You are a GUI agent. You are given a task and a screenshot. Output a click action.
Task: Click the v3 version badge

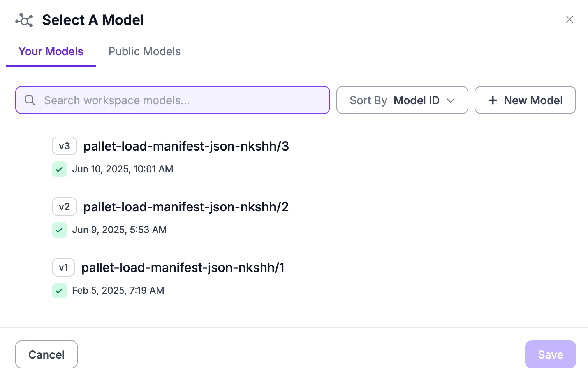pyautogui.click(x=64, y=146)
